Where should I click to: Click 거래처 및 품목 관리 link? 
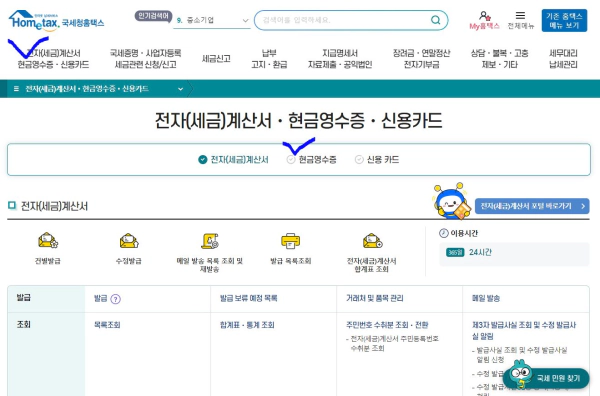[x=375, y=298]
